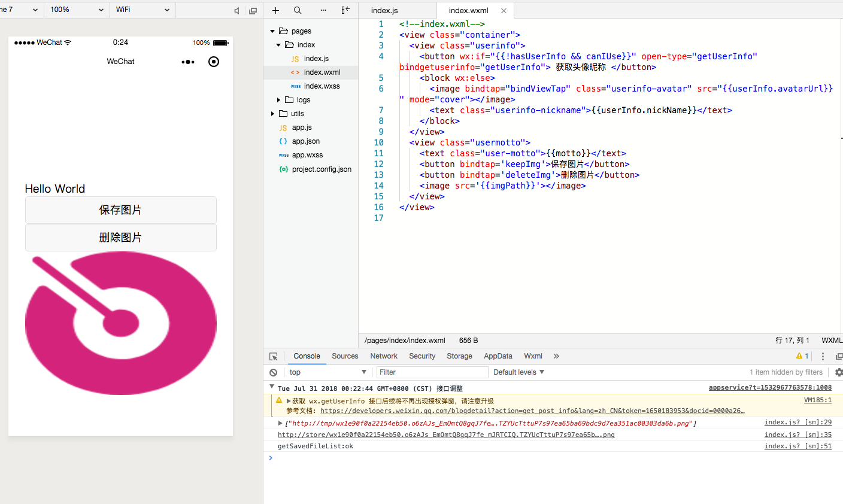This screenshot has width=843, height=504.
Task: Expand the logs folder
Action: tap(278, 100)
